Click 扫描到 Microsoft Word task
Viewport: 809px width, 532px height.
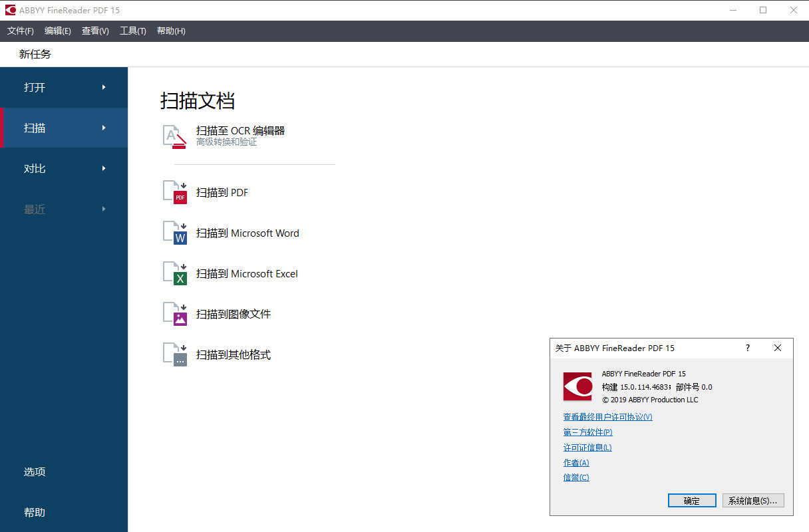[x=247, y=233]
